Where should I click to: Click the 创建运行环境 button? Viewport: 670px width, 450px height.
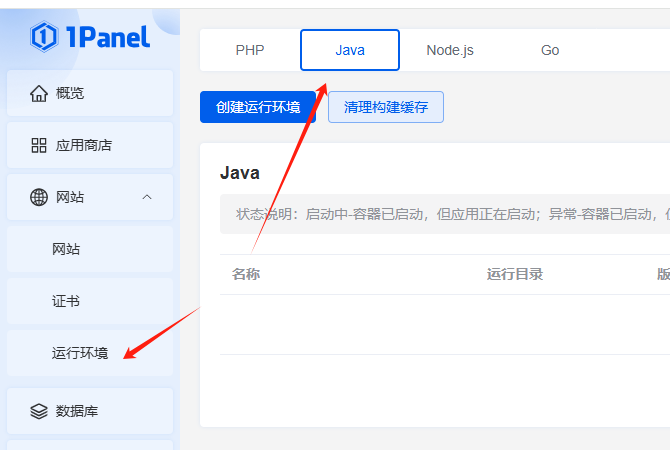click(258, 107)
